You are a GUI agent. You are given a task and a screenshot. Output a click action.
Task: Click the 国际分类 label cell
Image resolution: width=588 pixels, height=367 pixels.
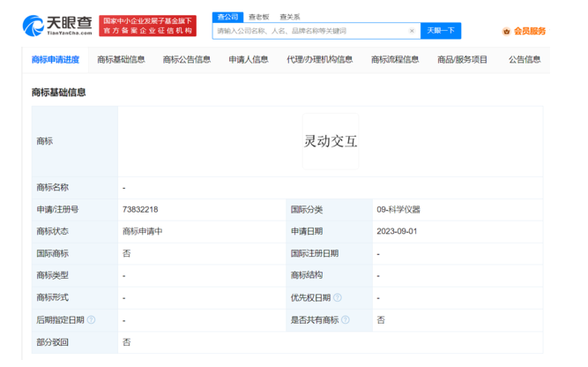(329, 209)
